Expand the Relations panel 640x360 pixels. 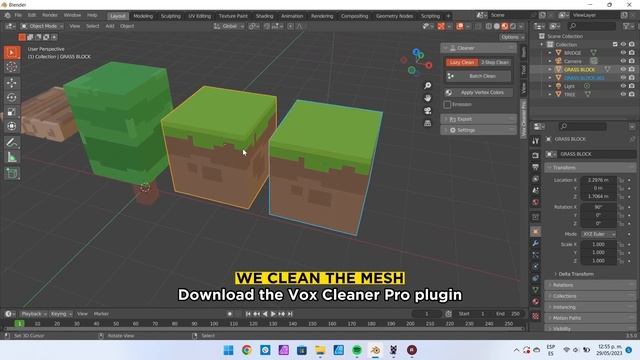[590, 285]
